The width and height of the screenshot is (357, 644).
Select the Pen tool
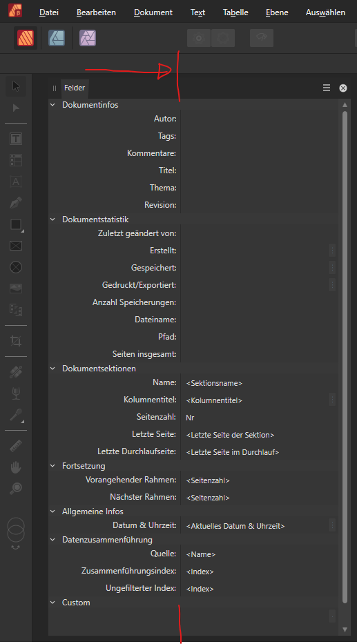16,203
